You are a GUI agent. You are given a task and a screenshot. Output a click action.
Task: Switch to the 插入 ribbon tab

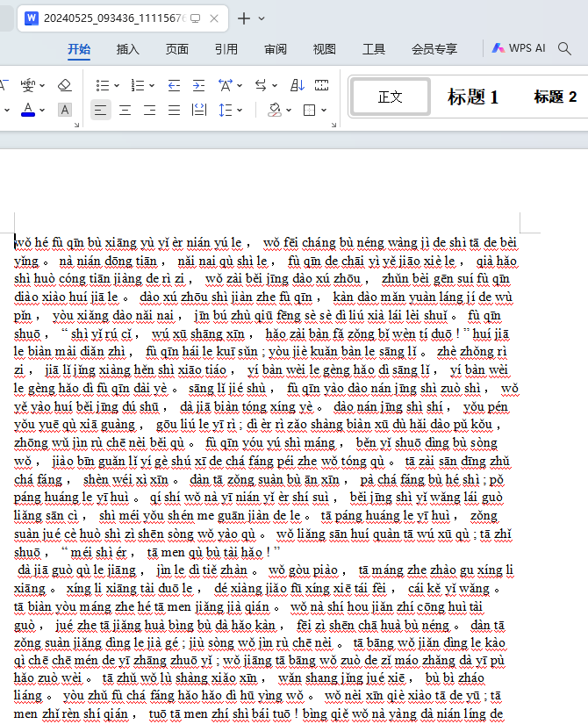point(128,49)
